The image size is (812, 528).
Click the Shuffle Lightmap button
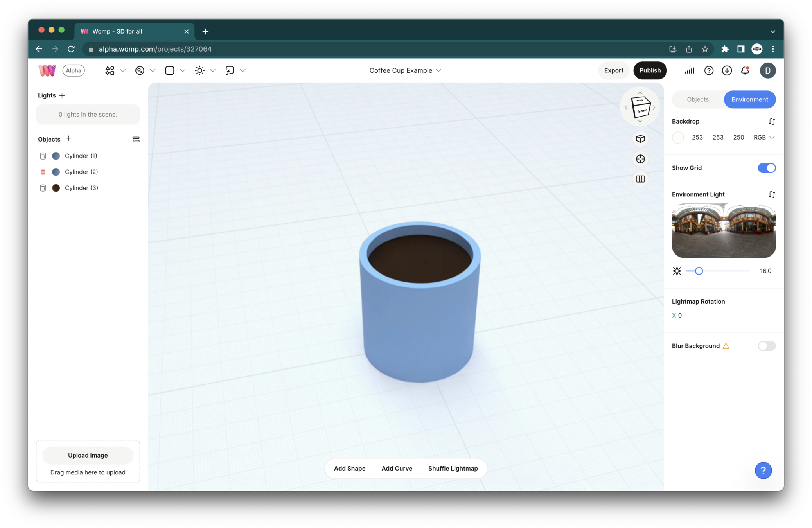(x=453, y=468)
